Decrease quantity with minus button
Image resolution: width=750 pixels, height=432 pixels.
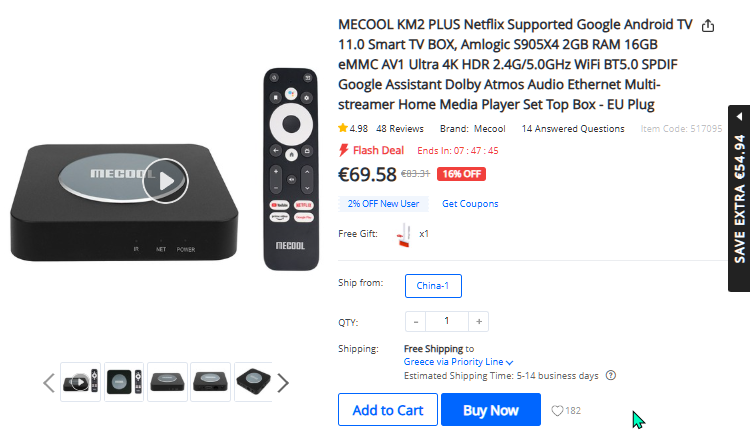416,321
